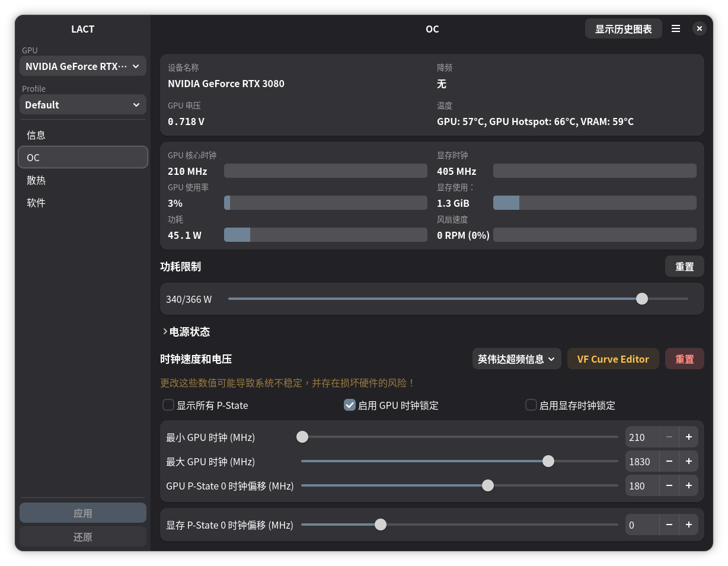Expand the 电源状态 section

pyautogui.click(x=186, y=332)
